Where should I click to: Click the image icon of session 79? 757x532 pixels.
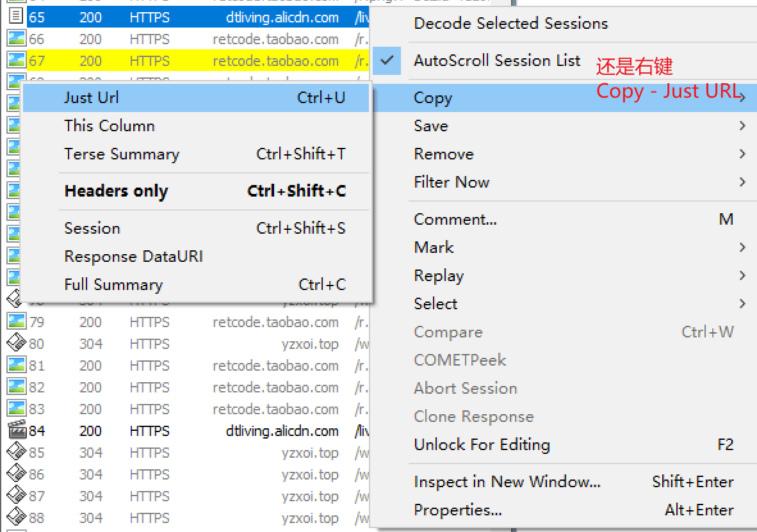pyautogui.click(x=15, y=322)
